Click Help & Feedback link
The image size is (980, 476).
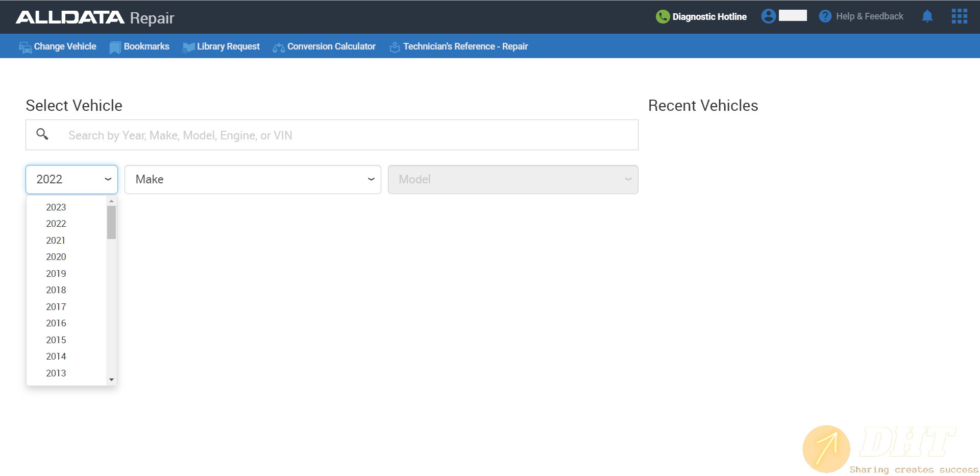pos(870,16)
